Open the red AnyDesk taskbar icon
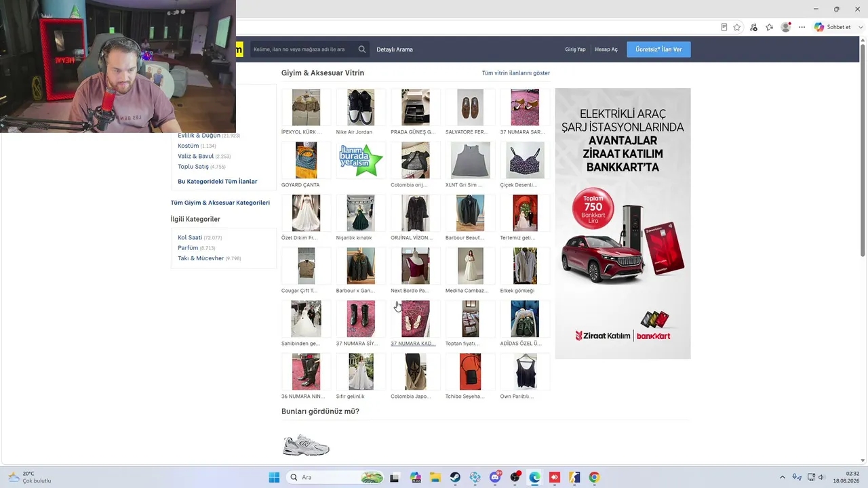 coord(555,477)
